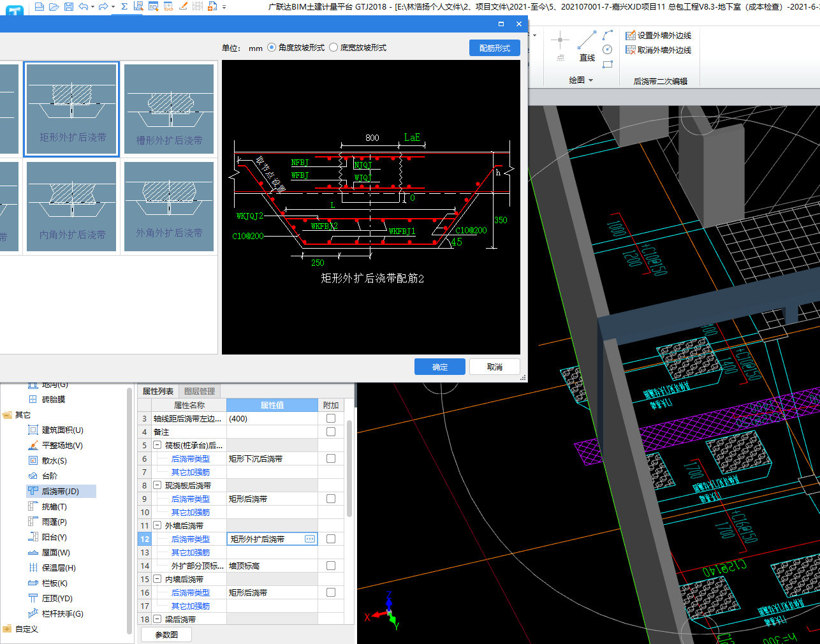Viewport: 820px width, 644px height.
Task: Tick the 附加 checkbox for row 12 矩形外扩后浇带
Action: point(331,539)
